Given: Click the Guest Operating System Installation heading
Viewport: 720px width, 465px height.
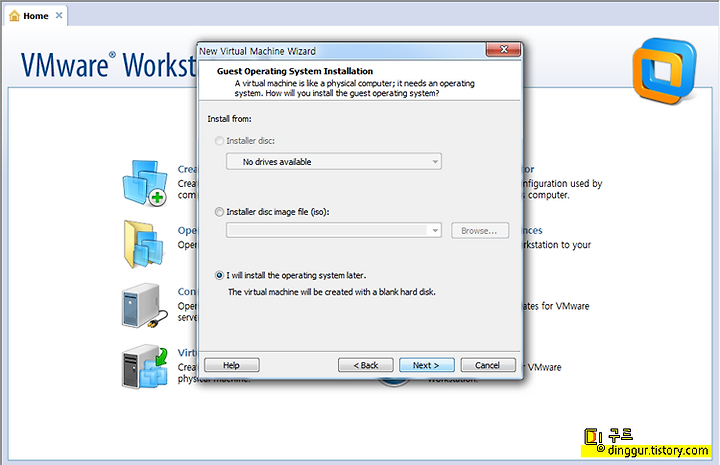Looking at the screenshot, I should click(295, 71).
